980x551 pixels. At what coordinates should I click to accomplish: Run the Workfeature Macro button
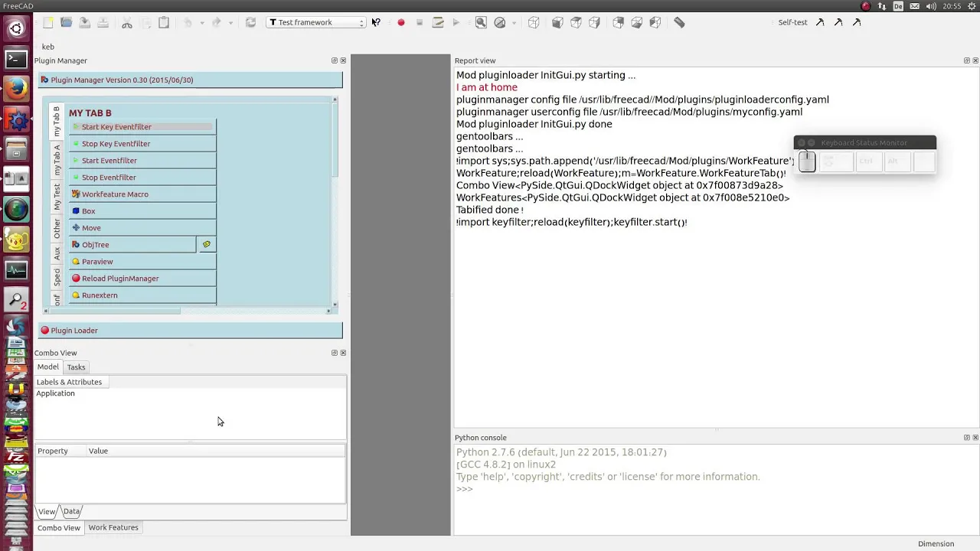pyautogui.click(x=142, y=194)
